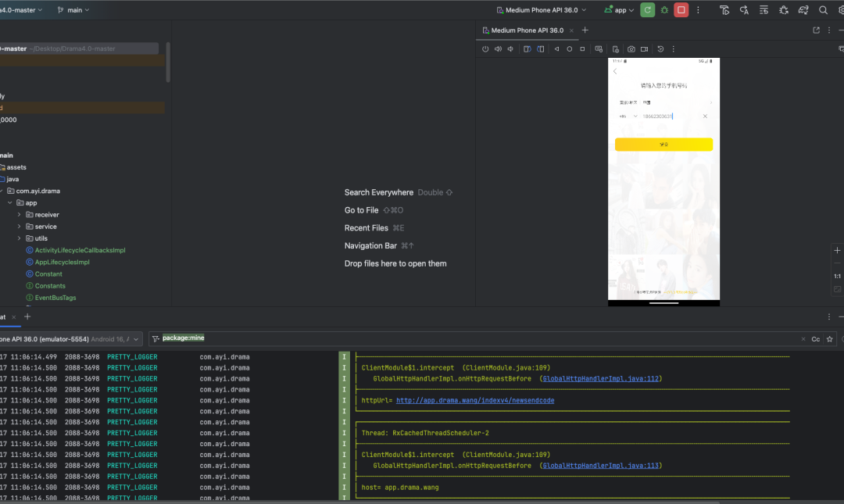Open ActivityLifecycleCallbacksImpl in project tree
The width and height of the screenshot is (844, 504).
(80, 250)
